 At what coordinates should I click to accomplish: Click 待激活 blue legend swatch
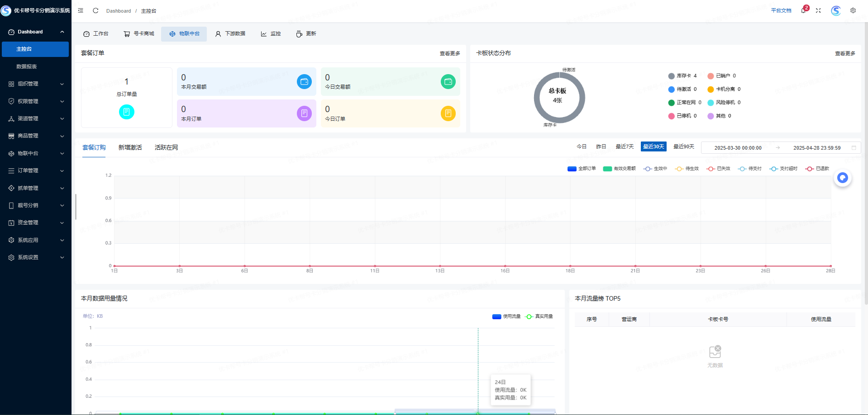click(x=672, y=90)
